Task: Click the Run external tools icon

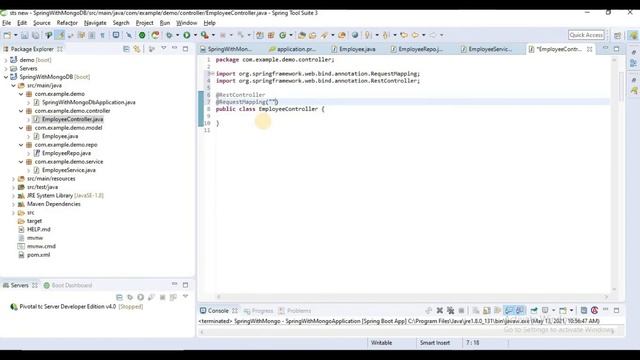Action: pos(204,35)
